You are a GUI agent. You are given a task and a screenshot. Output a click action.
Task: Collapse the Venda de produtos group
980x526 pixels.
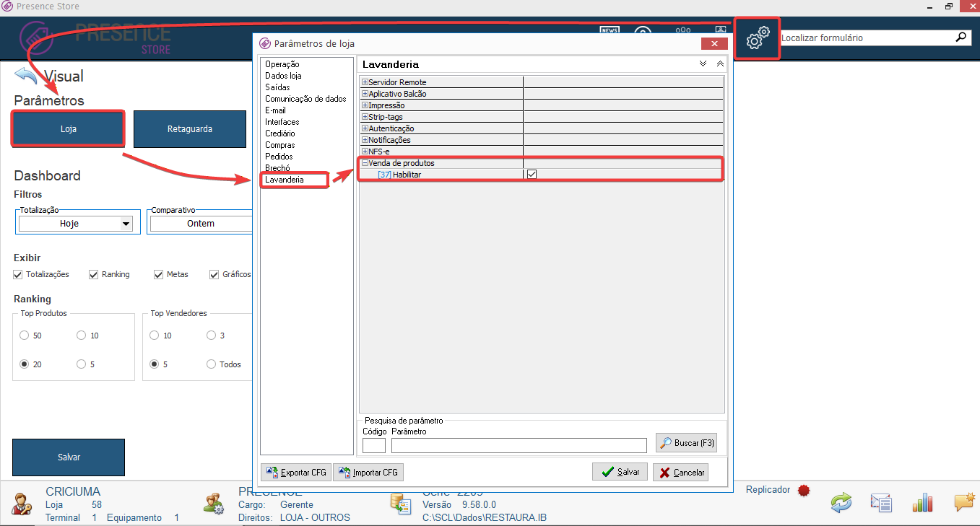[365, 163]
